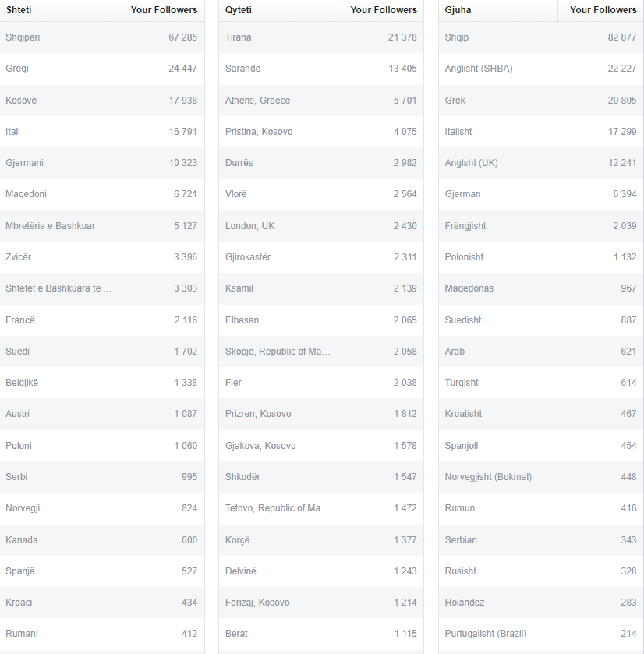Click the Gjuha column header
This screenshot has width=644, height=654.
tap(498, 10)
